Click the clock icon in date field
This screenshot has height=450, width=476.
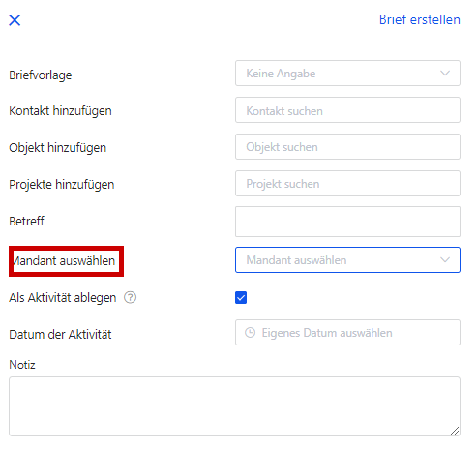[251, 333]
